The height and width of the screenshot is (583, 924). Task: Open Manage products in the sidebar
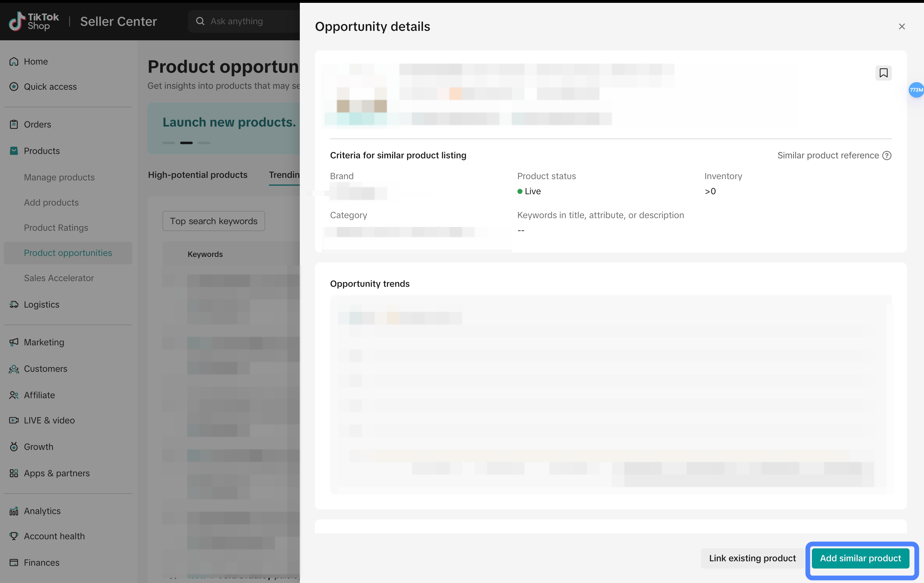tap(59, 177)
